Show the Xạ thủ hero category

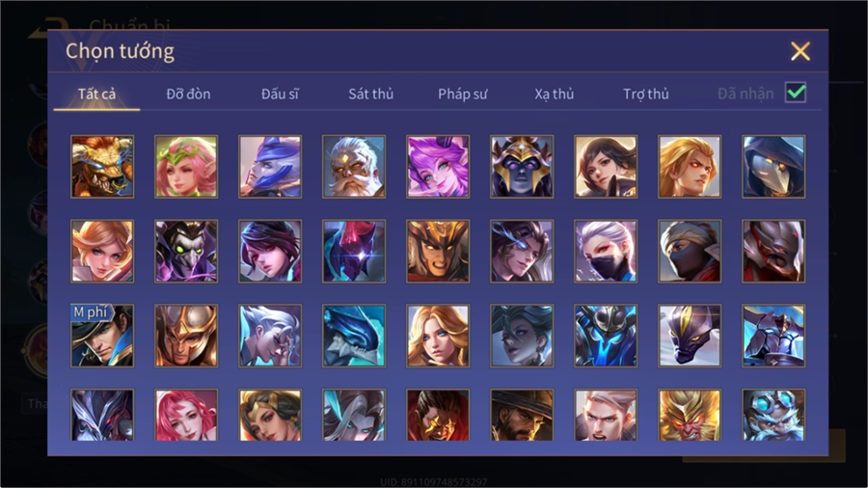click(x=555, y=95)
